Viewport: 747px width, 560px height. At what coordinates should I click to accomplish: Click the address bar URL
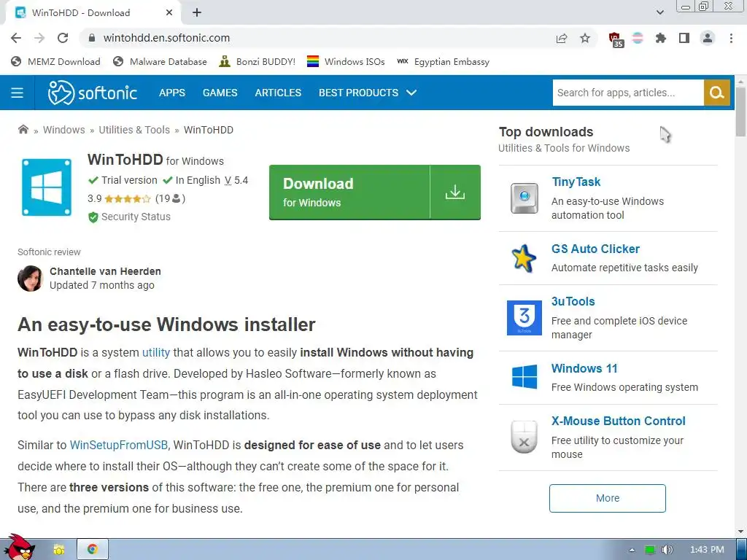pos(166,38)
